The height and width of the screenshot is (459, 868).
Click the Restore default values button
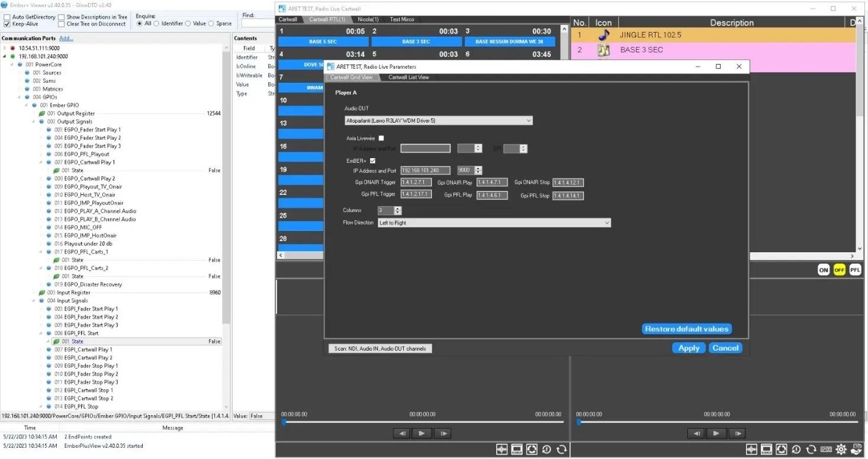[686, 329]
